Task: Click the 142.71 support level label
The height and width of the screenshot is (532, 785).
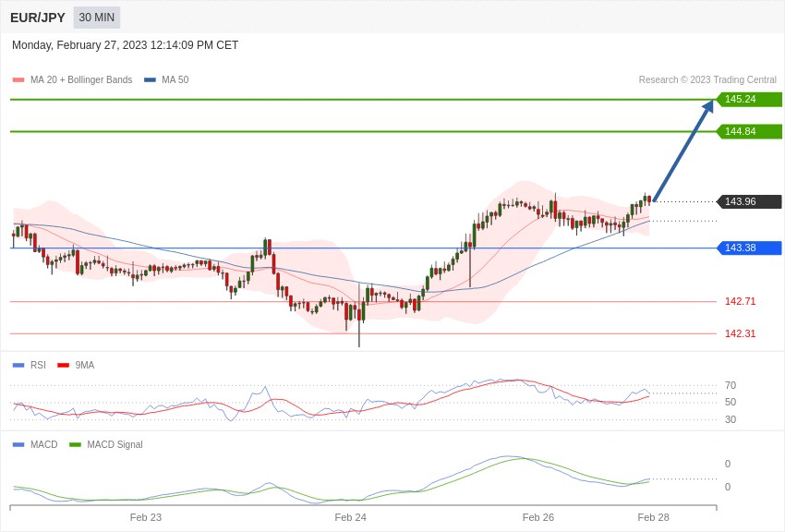Action: coord(741,301)
